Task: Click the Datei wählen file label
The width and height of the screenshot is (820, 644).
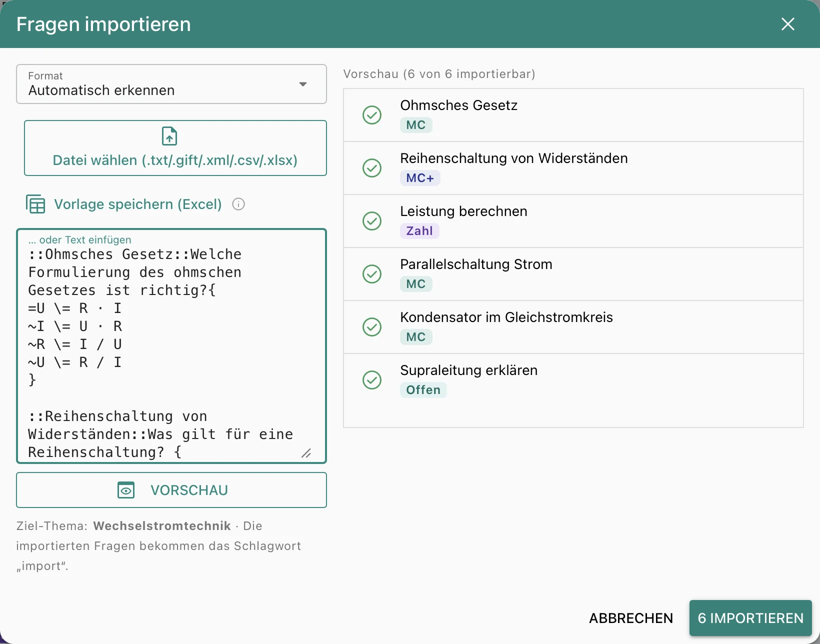Action: [175, 160]
